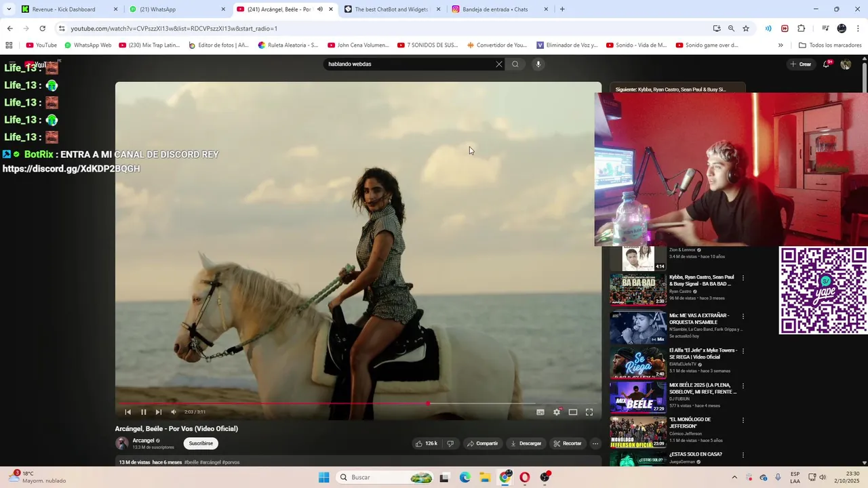Open the media control music icon

(825, 28)
